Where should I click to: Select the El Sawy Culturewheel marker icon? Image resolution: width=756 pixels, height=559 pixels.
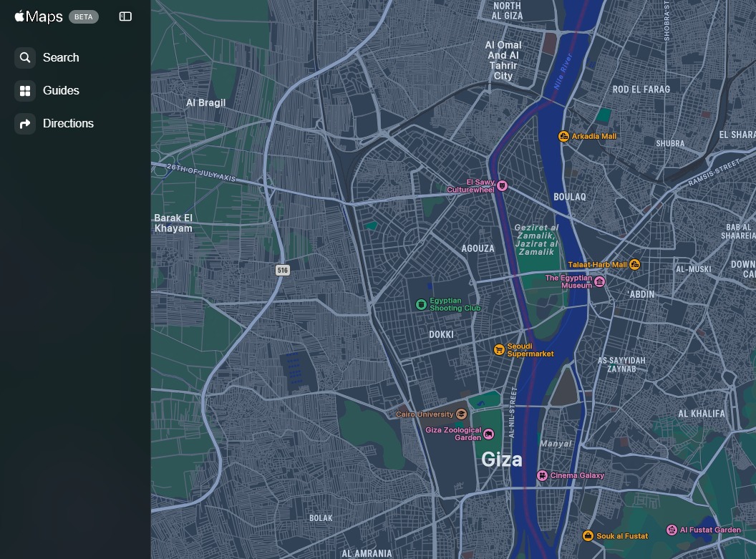(x=503, y=186)
